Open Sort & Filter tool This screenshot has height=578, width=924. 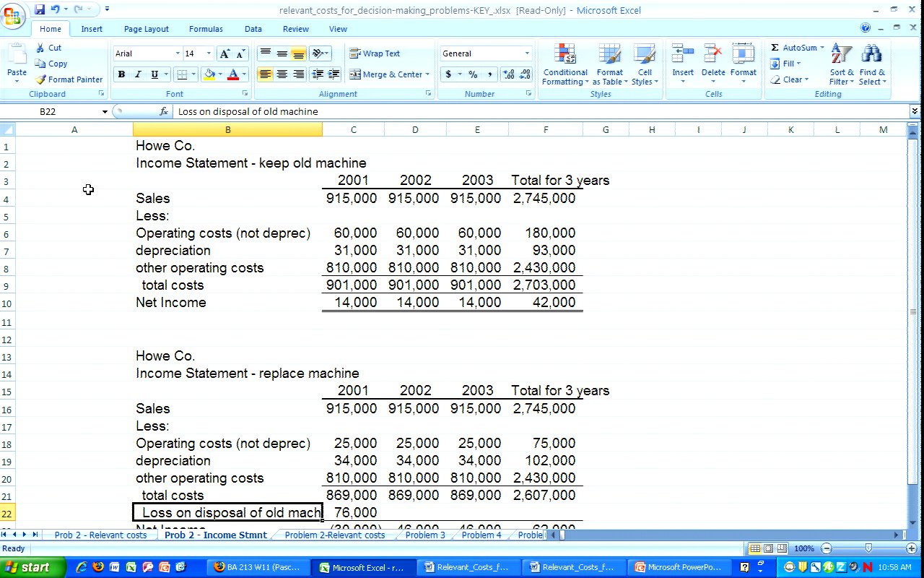coord(841,54)
